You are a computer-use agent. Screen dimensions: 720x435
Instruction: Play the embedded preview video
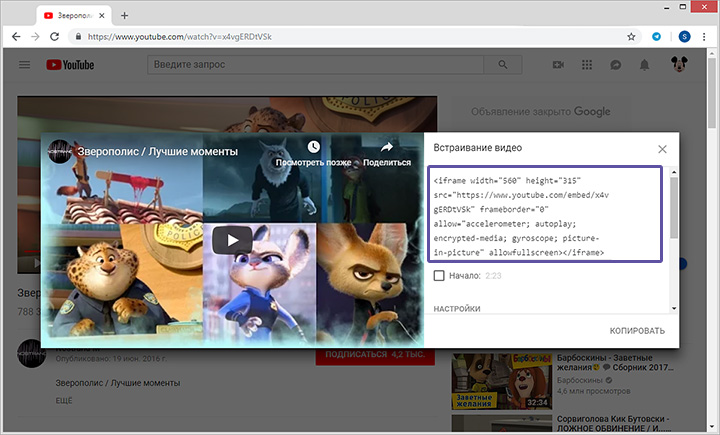click(232, 240)
